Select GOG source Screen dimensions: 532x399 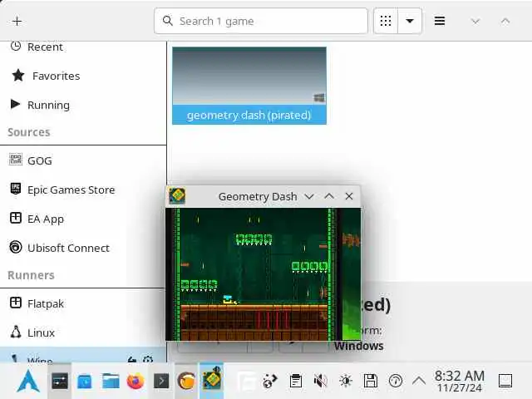coord(83,160)
